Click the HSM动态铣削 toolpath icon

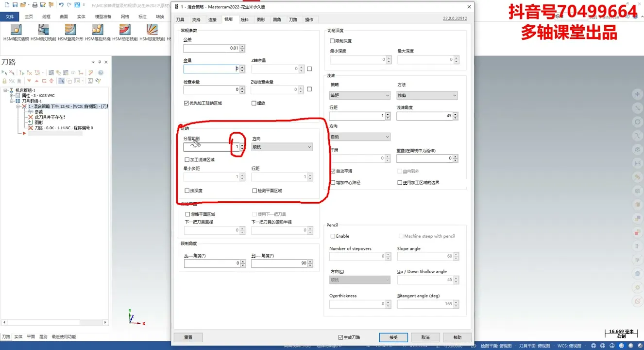[x=125, y=30]
